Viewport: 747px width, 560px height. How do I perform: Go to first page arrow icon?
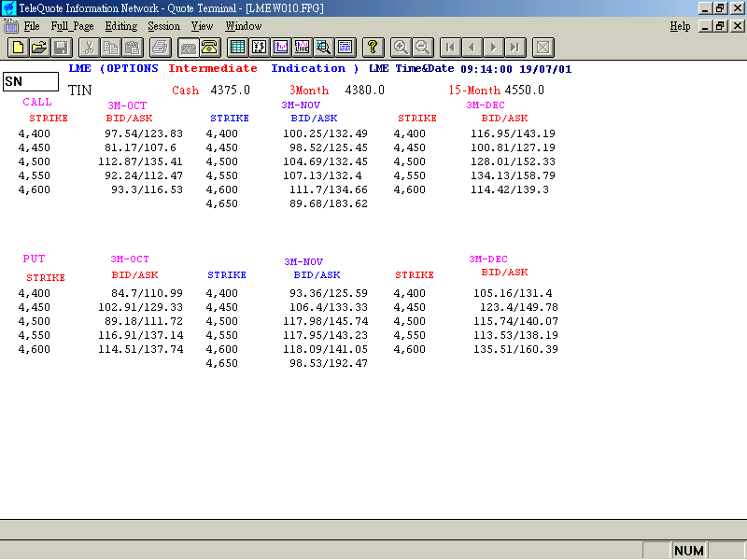[450, 48]
